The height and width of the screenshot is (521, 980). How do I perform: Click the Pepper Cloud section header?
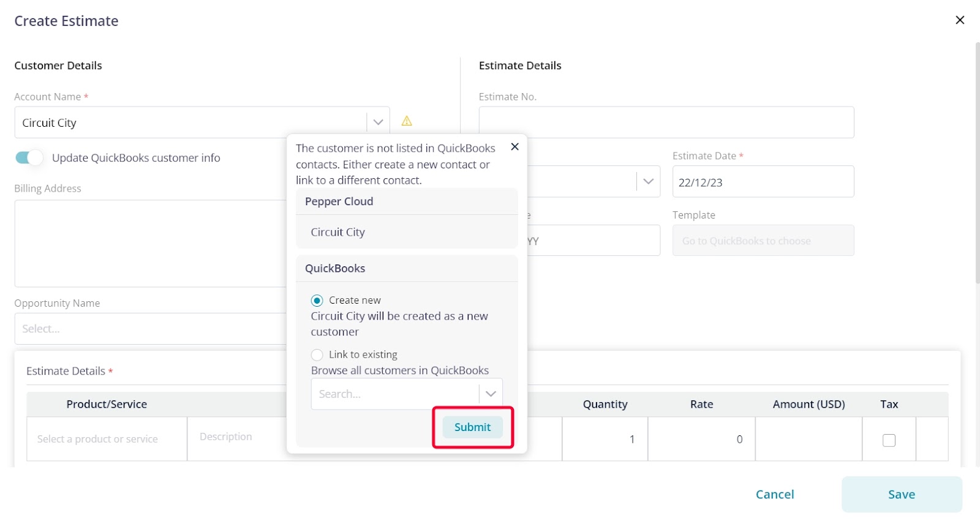point(407,201)
